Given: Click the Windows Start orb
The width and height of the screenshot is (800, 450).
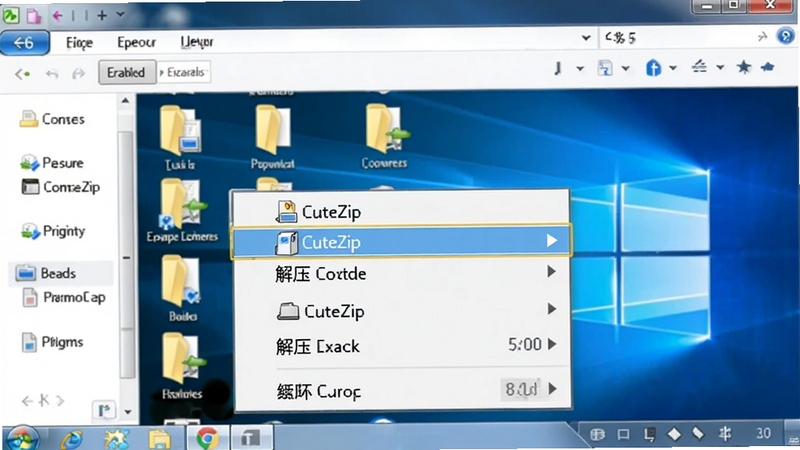Looking at the screenshot, I should [21, 438].
